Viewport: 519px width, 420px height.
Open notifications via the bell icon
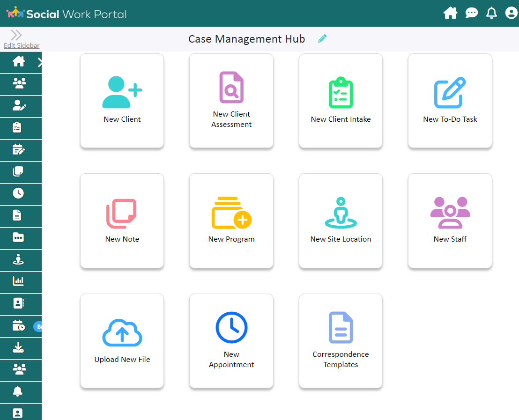click(x=491, y=13)
